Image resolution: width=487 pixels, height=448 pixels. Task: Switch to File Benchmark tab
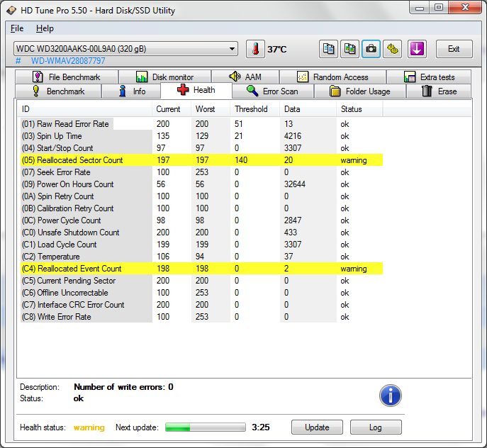(x=67, y=77)
